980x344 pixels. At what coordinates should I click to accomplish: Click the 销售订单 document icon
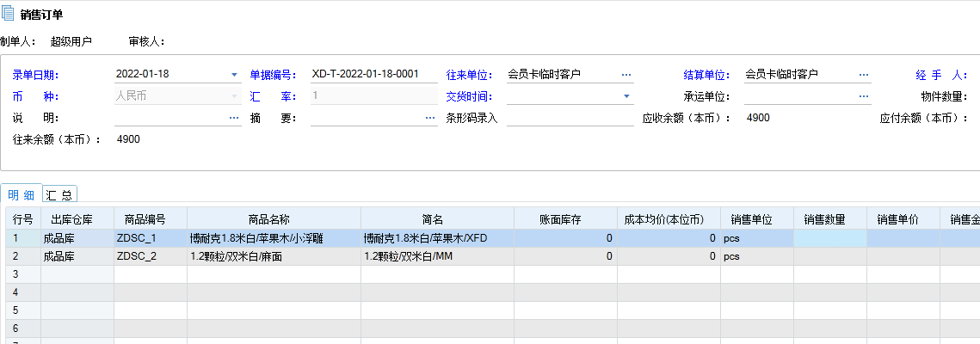pyautogui.click(x=9, y=14)
